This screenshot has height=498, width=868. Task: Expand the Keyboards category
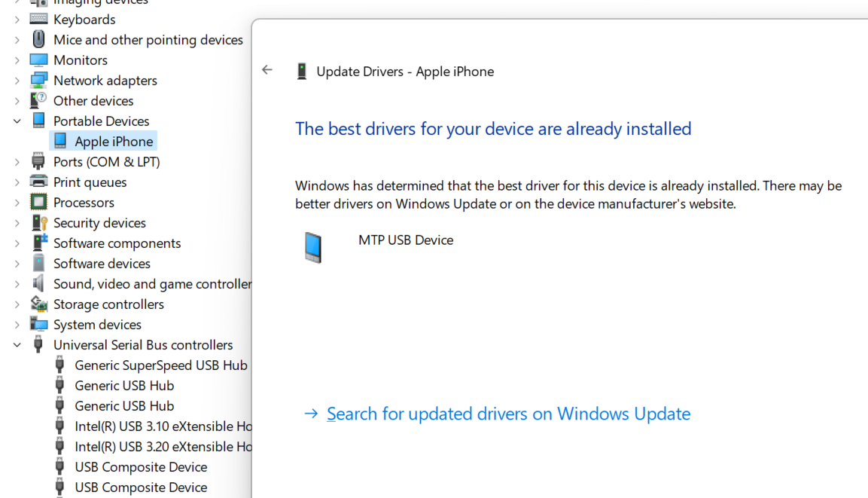[x=17, y=20]
